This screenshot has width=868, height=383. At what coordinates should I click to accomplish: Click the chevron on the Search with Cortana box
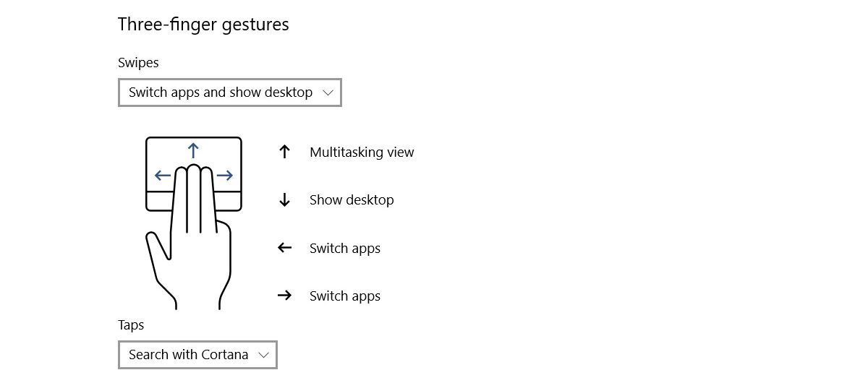pyautogui.click(x=263, y=355)
